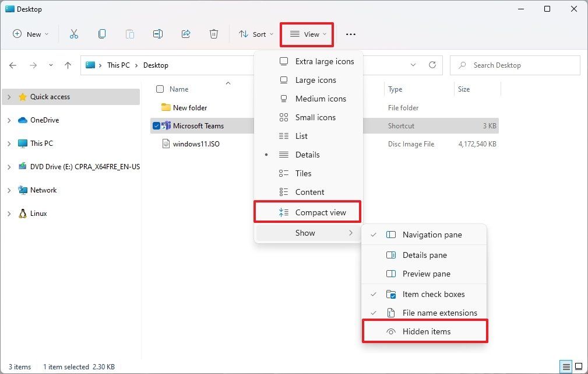This screenshot has width=588, height=374.
Task: Open the Show submenu
Action: [x=305, y=233]
